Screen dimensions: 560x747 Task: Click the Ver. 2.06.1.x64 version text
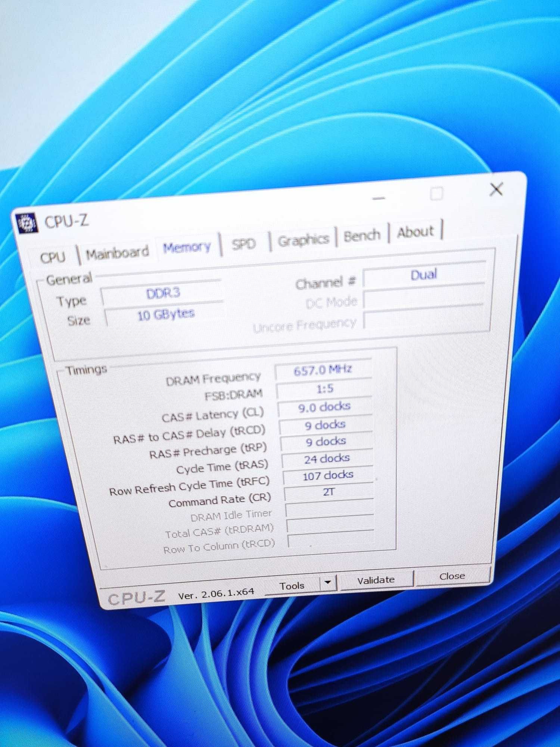tap(216, 593)
